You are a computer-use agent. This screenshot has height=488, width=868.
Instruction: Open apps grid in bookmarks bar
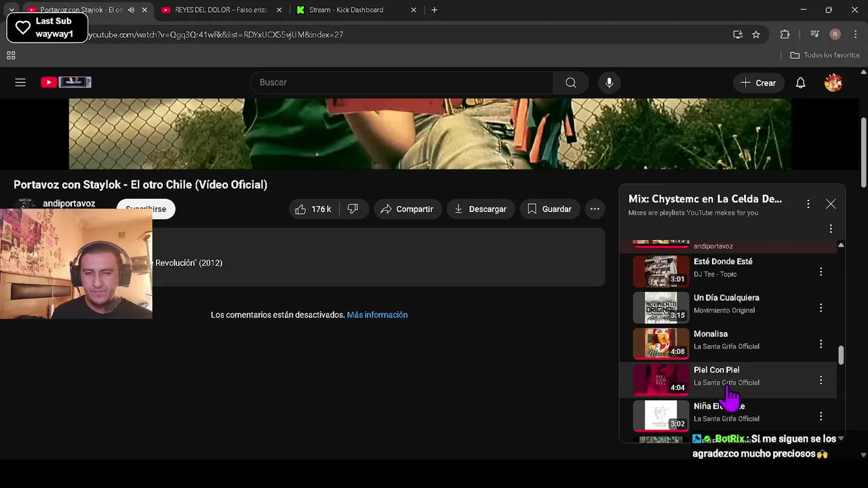click(11, 56)
